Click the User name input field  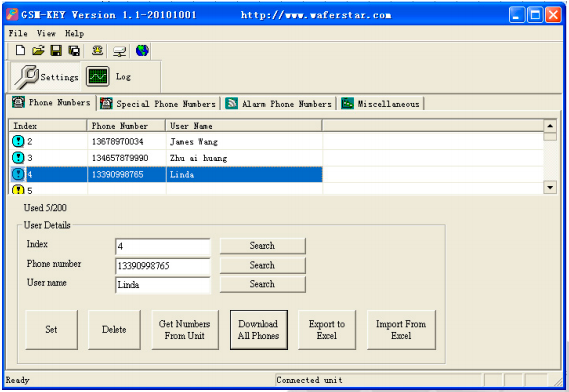click(x=163, y=285)
